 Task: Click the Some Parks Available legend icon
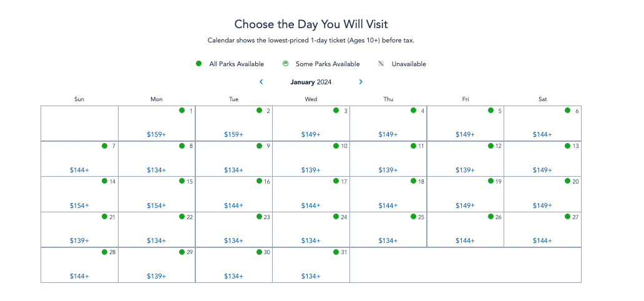tap(285, 64)
